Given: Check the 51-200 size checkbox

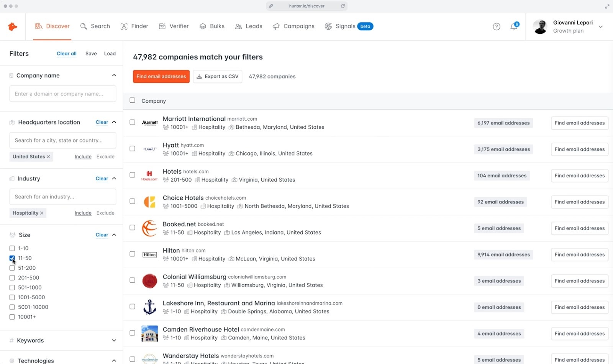Looking at the screenshot, I should click(12, 268).
